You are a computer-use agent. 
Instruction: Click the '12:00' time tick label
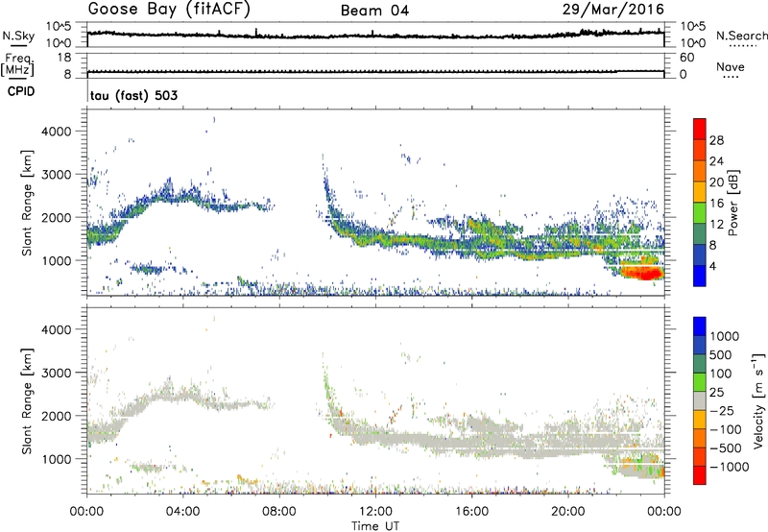pyautogui.click(x=375, y=512)
